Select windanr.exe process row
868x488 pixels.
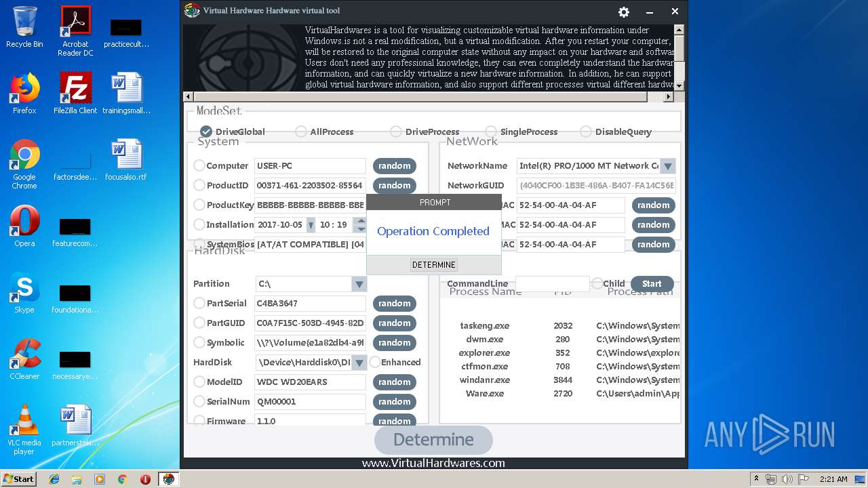tap(560, 380)
